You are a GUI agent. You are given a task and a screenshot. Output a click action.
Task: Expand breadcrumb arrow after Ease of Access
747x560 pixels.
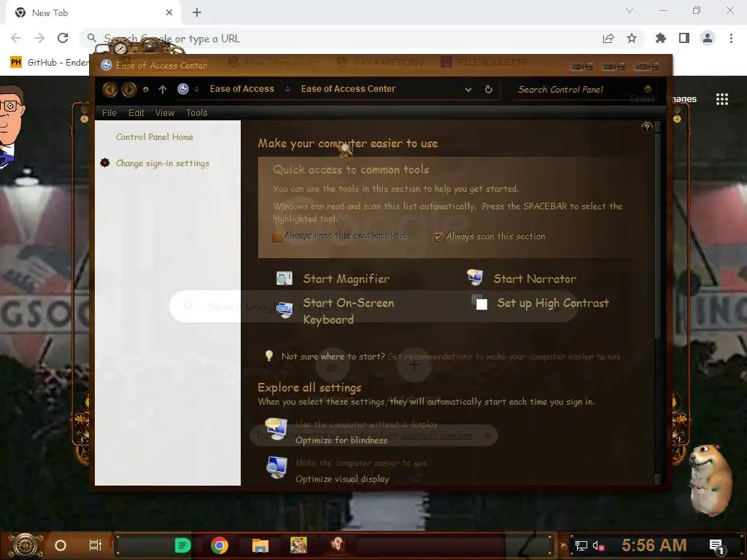click(x=287, y=89)
